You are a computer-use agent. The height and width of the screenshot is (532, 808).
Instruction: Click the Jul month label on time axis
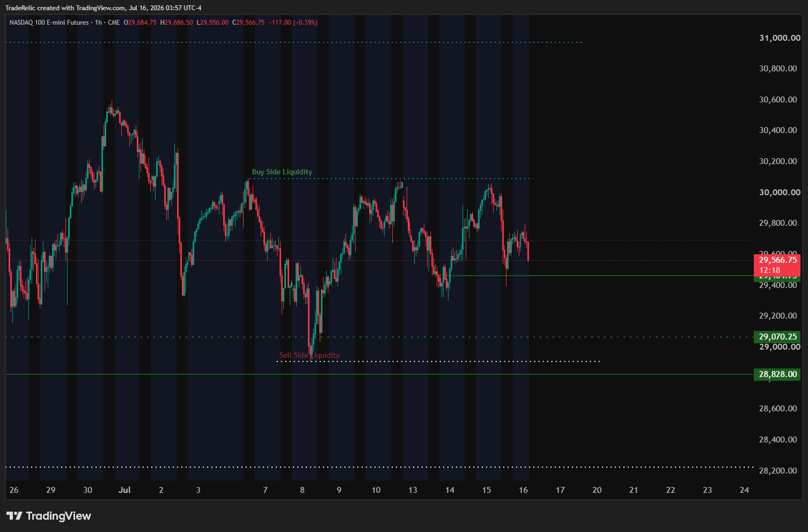[124, 490]
